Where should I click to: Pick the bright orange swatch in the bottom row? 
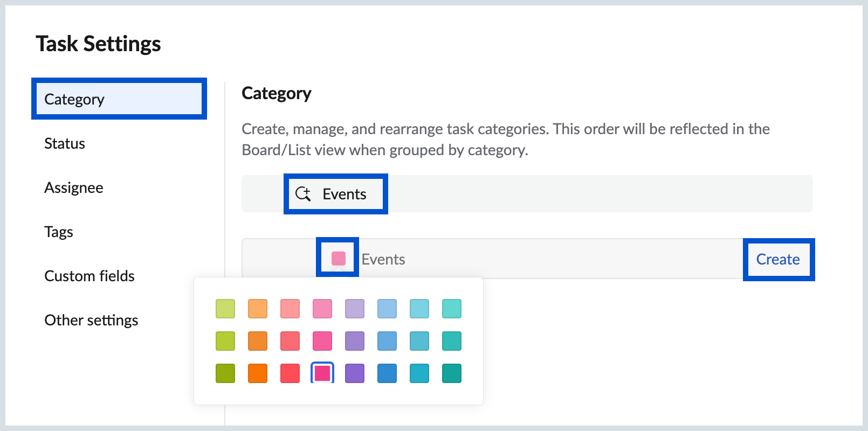click(258, 373)
